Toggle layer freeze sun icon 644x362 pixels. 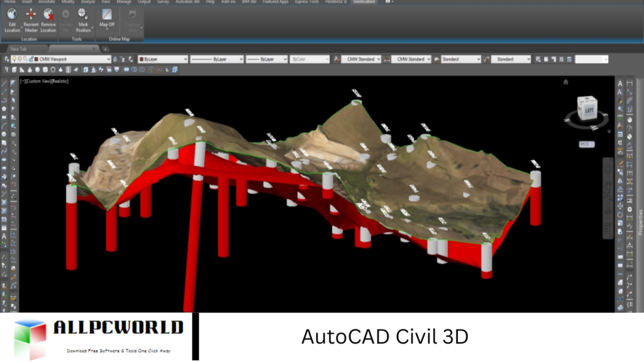tap(19, 59)
